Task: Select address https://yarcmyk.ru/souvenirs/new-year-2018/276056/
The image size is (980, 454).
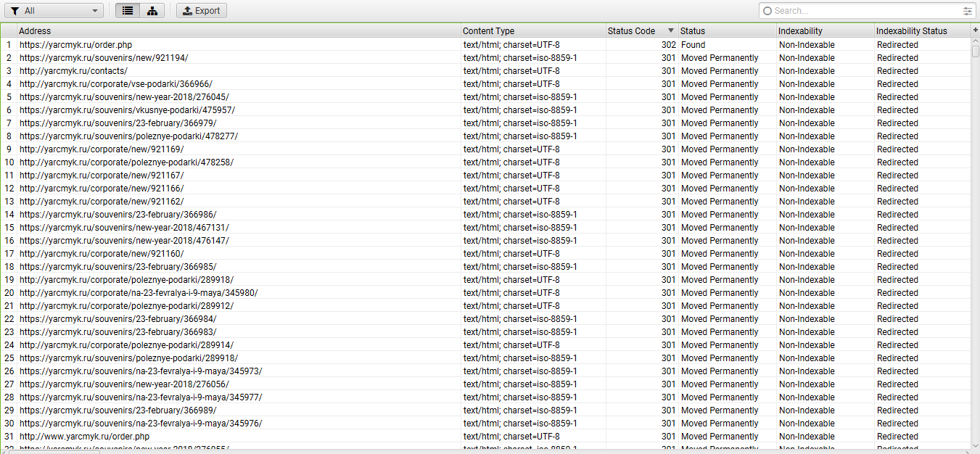Action: (x=124, y=384)
